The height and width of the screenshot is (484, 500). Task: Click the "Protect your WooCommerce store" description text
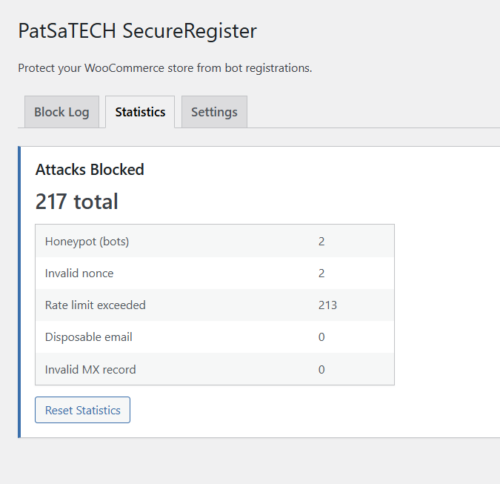[x=165, y=68]
